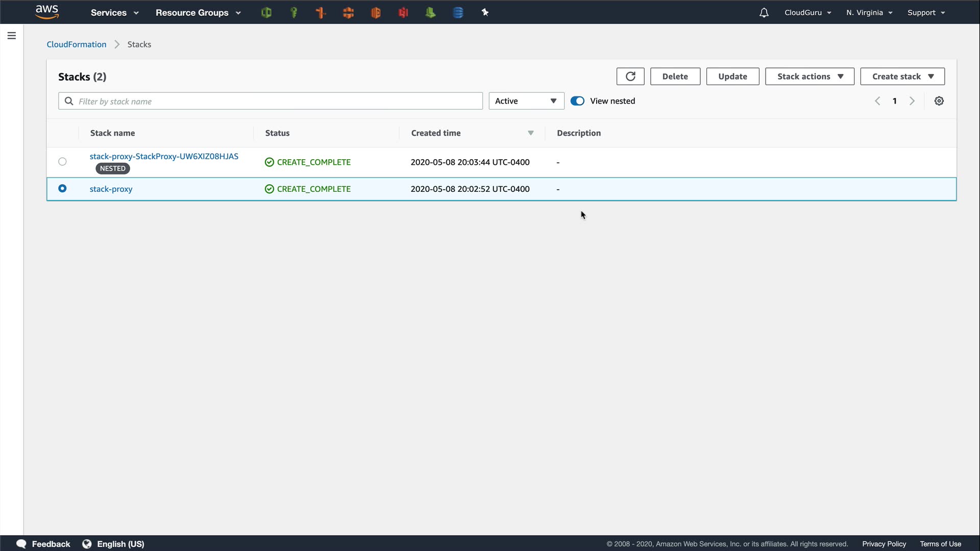Screen dimensions: 980x551
Task: Click the Delete button
Action: pos(675,77)
